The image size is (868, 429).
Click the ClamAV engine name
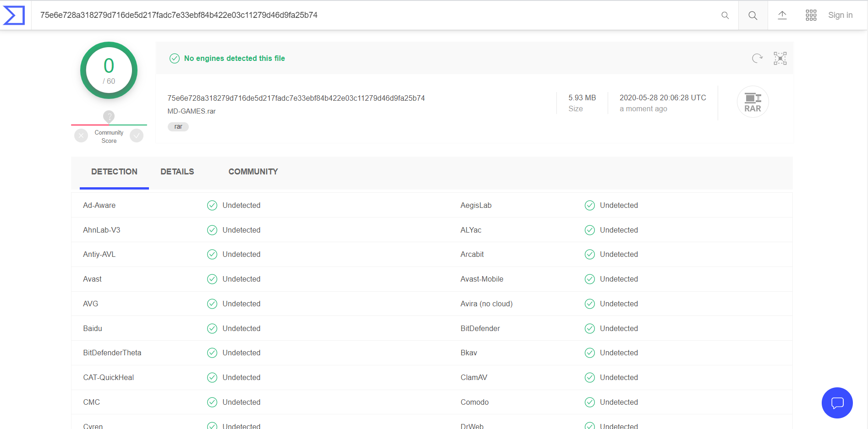coord(474,377)
